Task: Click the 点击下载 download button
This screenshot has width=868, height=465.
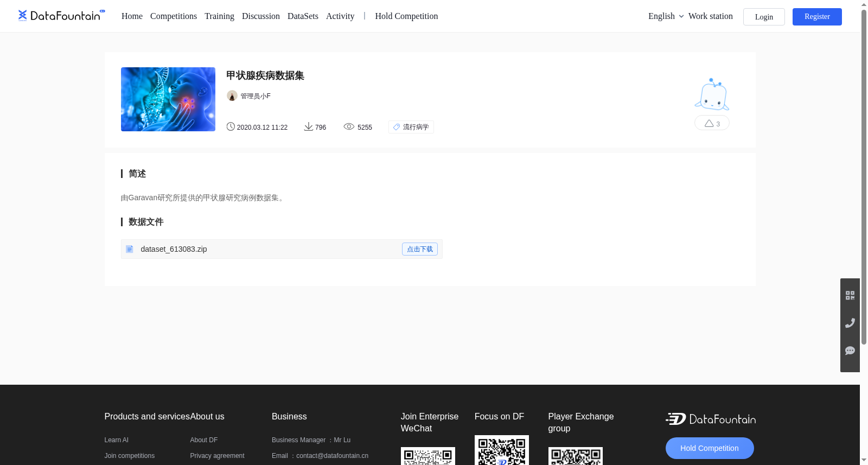Action: click(420, 249)
